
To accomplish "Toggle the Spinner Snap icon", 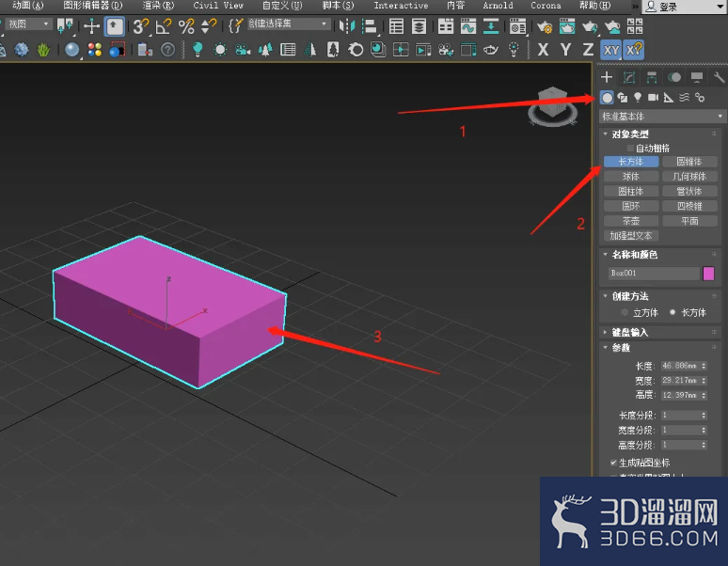I will click(x=209, y=26).
